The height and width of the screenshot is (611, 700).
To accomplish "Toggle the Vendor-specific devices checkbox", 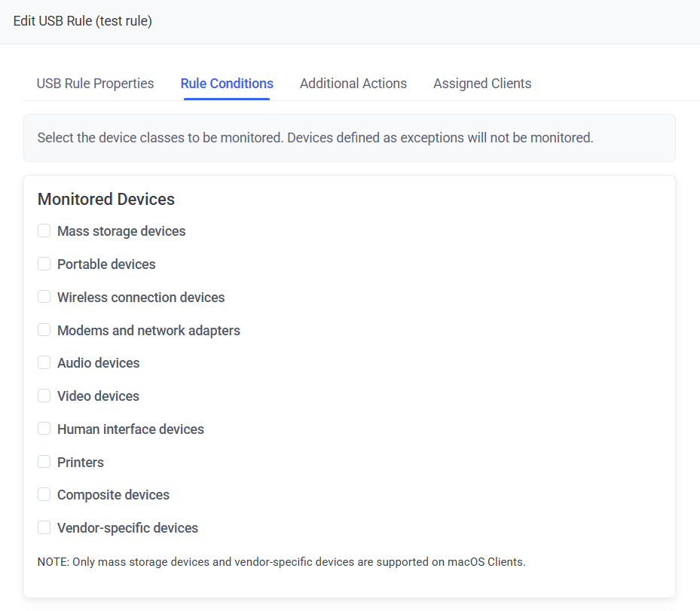I will [44, 528].
